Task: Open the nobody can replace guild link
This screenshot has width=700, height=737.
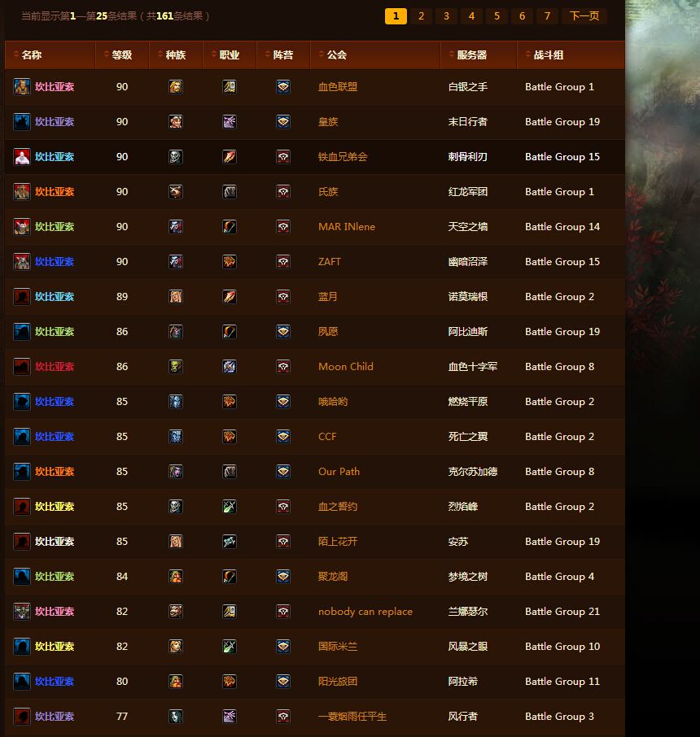Action: 365,612
